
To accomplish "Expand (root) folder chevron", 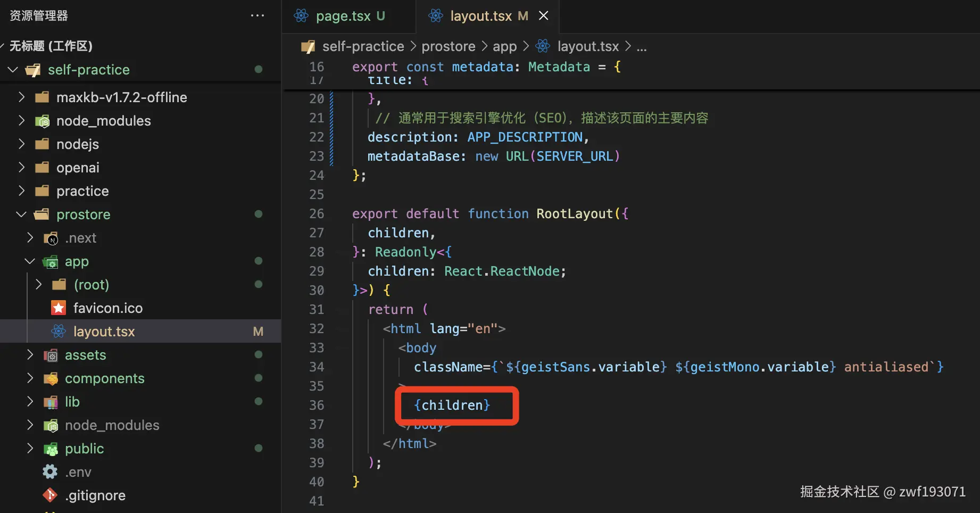I will coord(39,285).
